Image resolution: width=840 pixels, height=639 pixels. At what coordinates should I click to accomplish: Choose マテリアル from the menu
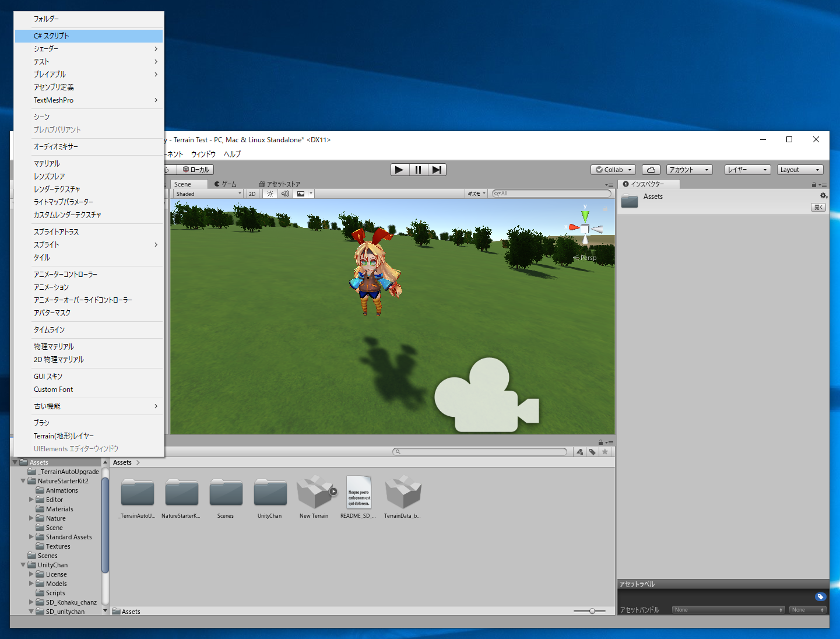tap(89, 164)
